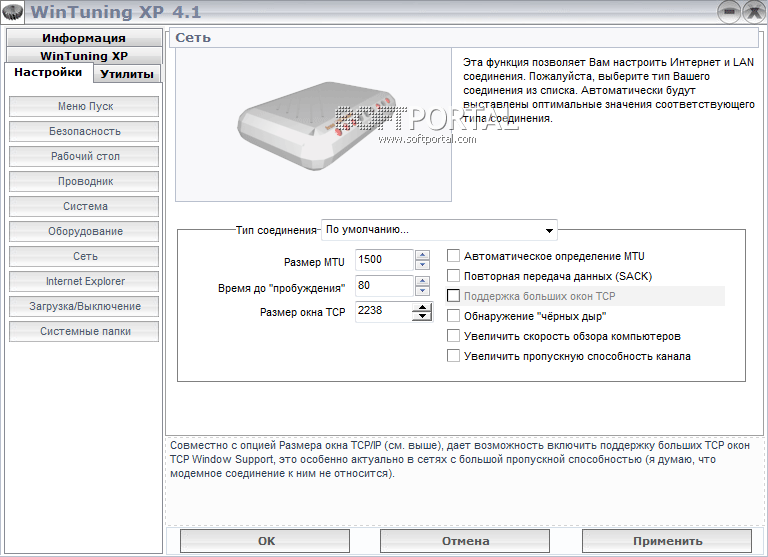Click the WinTuning XP gear logo icon
The height and width of the screenshot is (557, 768).
click(x=13, y=11)
